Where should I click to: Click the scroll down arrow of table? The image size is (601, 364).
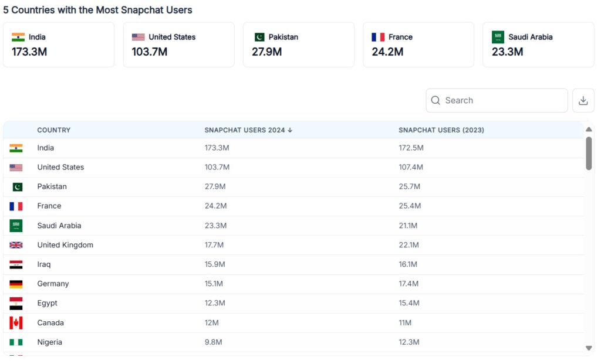[589, 348]
